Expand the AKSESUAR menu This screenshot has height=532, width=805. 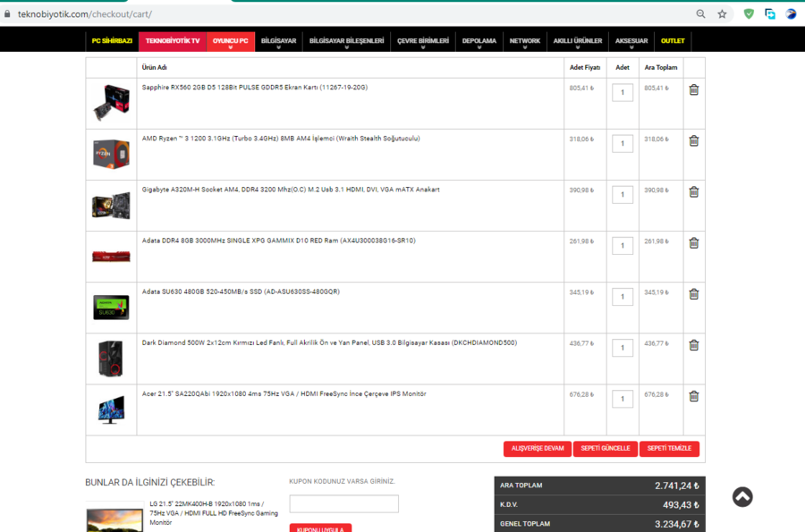click(631, 41)
